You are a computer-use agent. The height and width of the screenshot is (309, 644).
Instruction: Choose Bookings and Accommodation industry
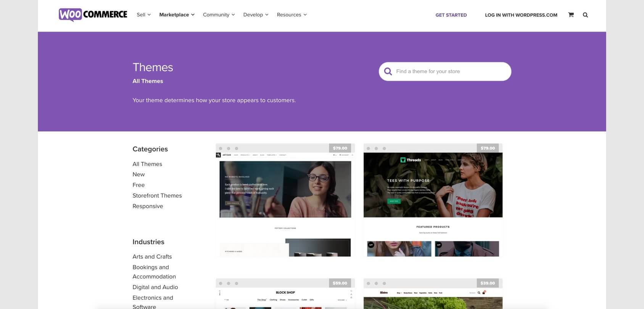tap(154, 272)
